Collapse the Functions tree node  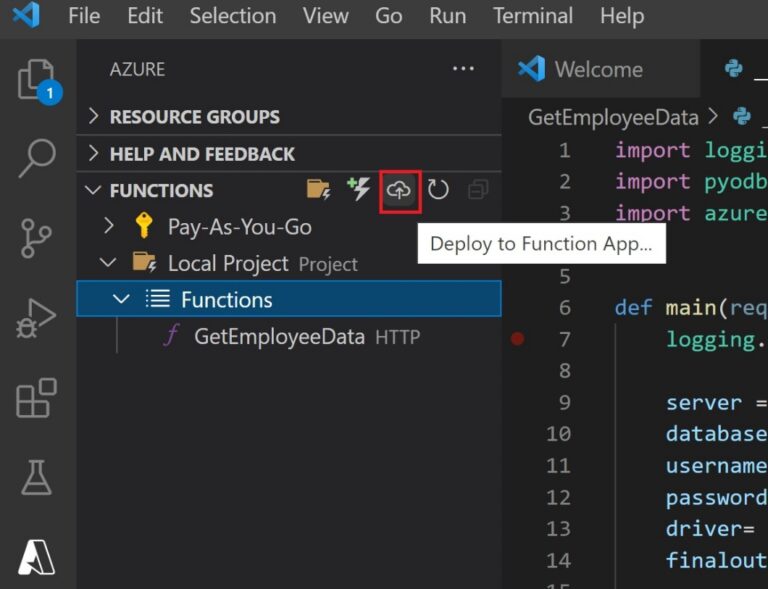(x=121, y=299)
